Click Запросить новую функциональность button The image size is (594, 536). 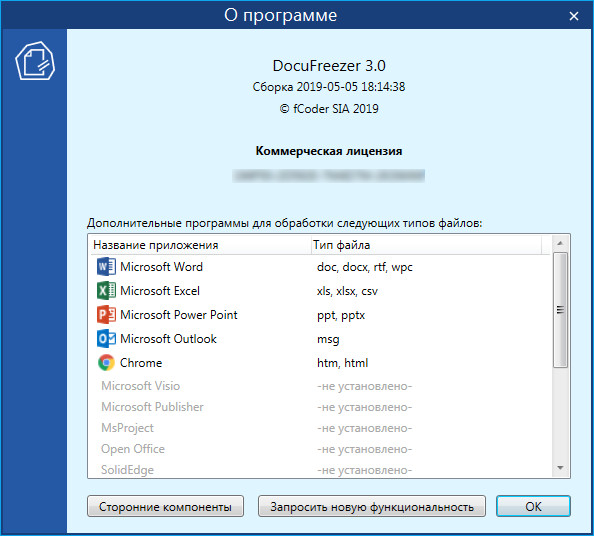[x=372, y=506]
